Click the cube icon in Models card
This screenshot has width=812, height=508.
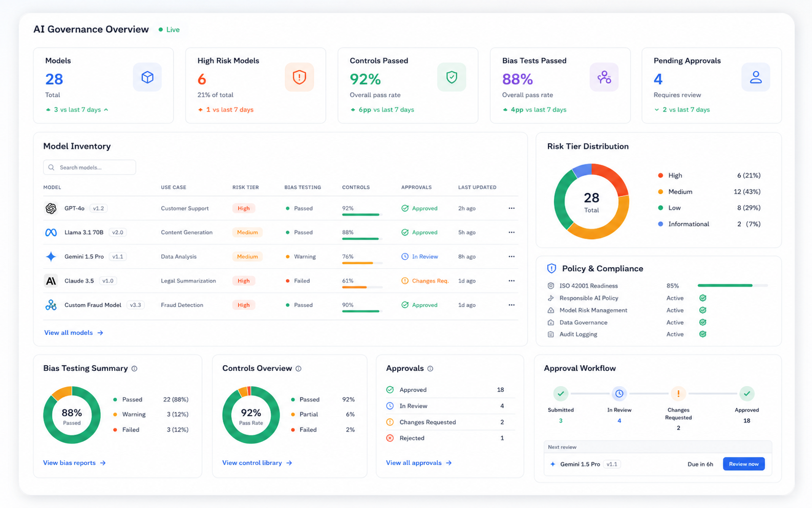(x=147, y=77)
